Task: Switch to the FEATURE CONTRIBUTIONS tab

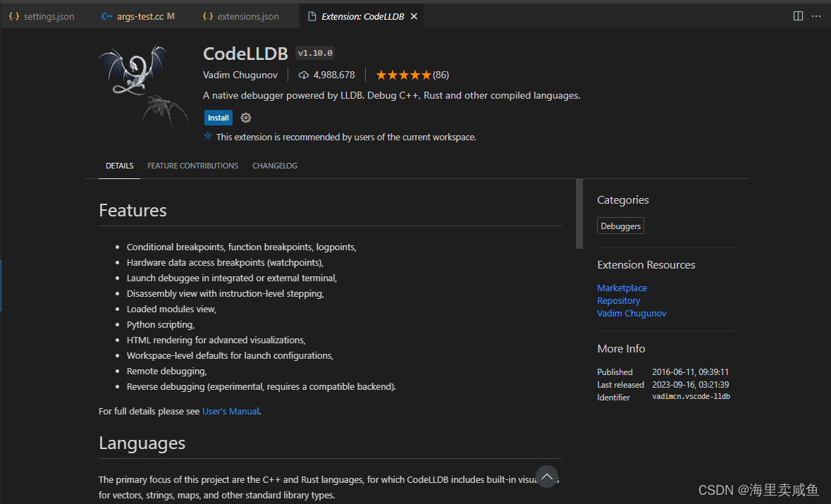Action: [192, 166]
